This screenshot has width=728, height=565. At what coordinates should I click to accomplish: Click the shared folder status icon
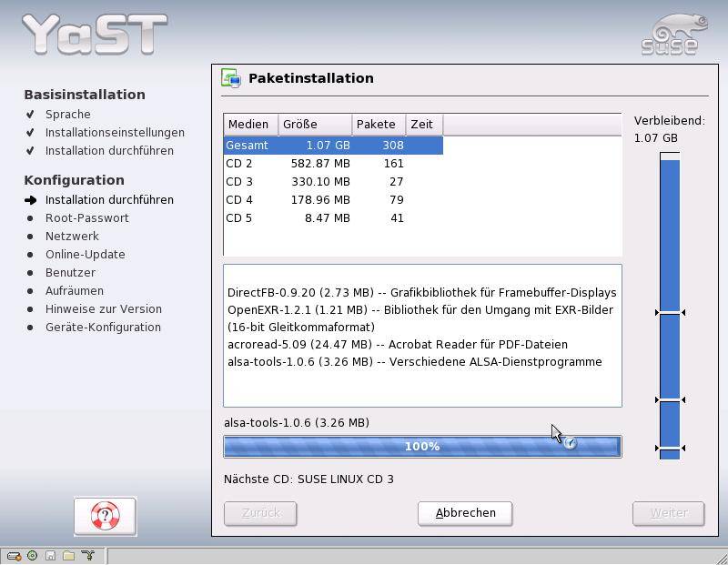[x=69, y=555]
